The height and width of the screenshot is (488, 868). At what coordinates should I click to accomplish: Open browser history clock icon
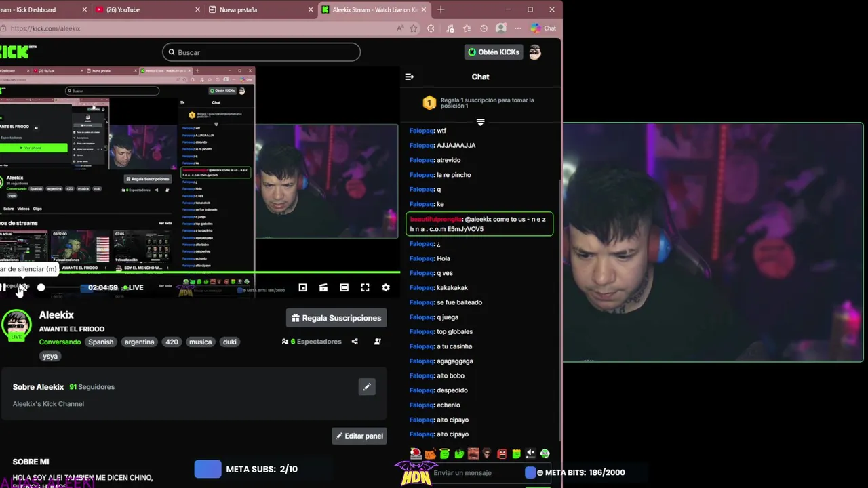pyautogui.click(x=484, y=28)
